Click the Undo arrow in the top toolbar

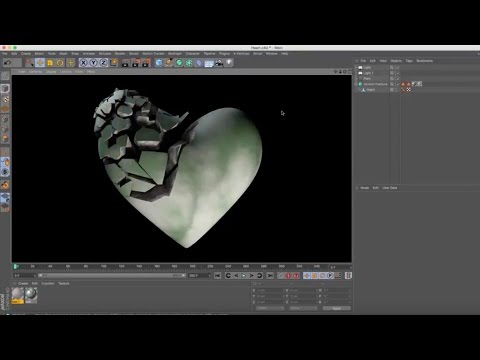7,63
